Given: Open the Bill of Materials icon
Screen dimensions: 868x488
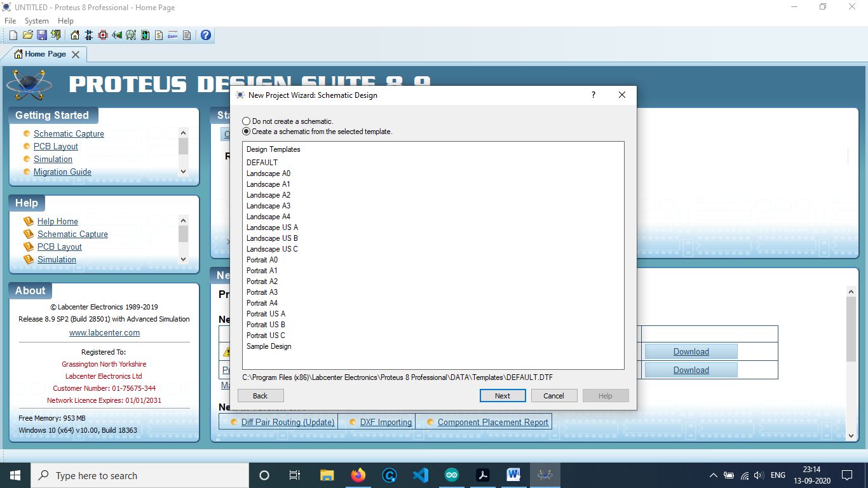Looking at the screenshot, I should tap(159, 35).
